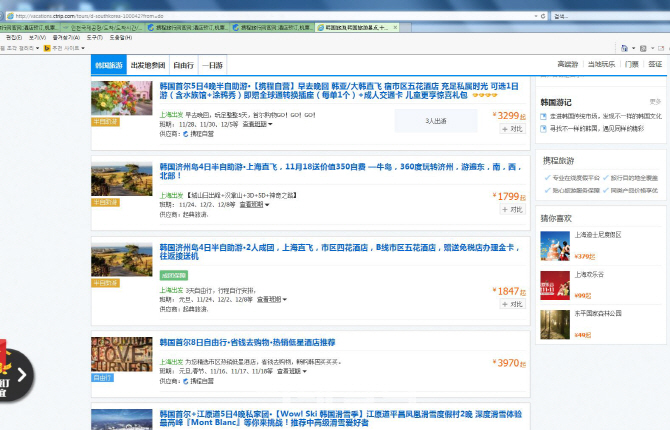Click the RSS feeds icon in command bar
This screenshot has width=670, height=430.
[643, 48]
